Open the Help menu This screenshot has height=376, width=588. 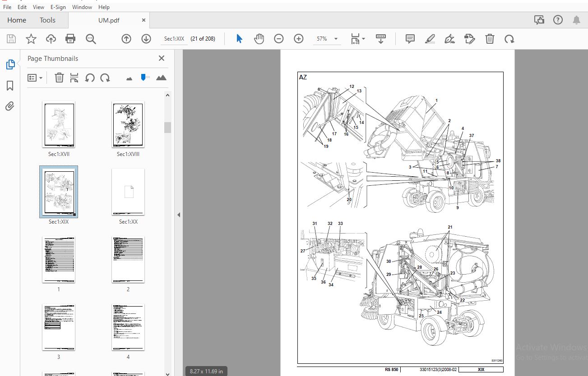[104, 7]
